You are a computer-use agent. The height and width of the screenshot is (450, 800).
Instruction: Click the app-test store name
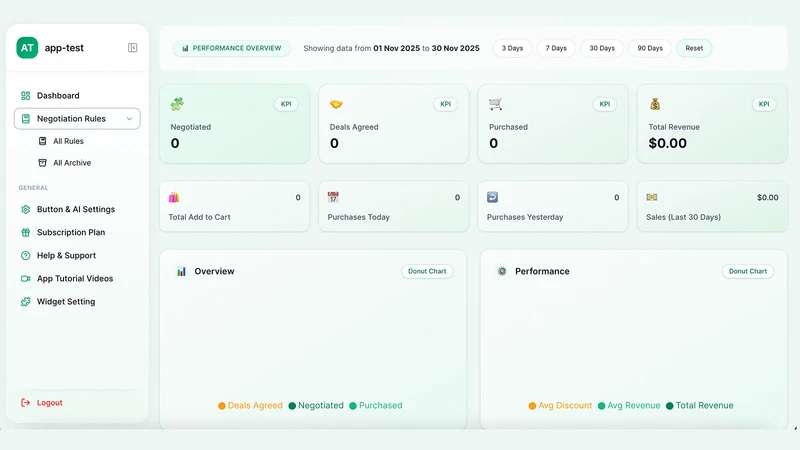click(x=64, y=48)
